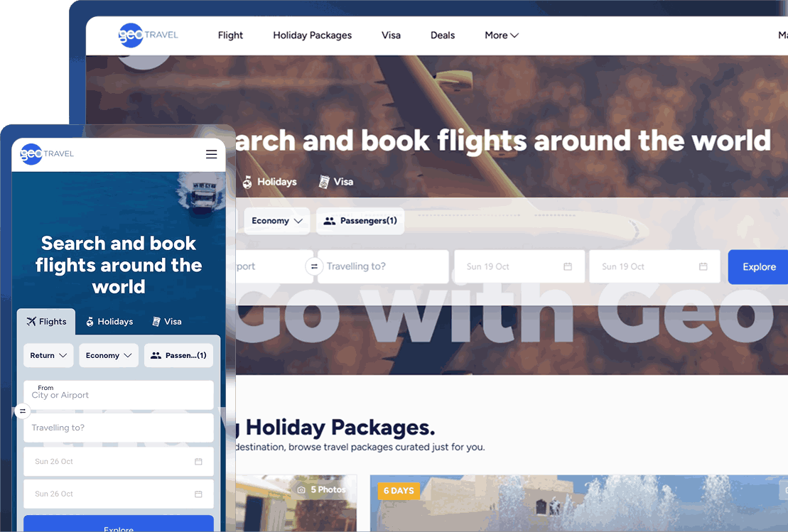
Task: Select the Flights tab on mobile
Action: pyautogui.click(x=46, y=322)
